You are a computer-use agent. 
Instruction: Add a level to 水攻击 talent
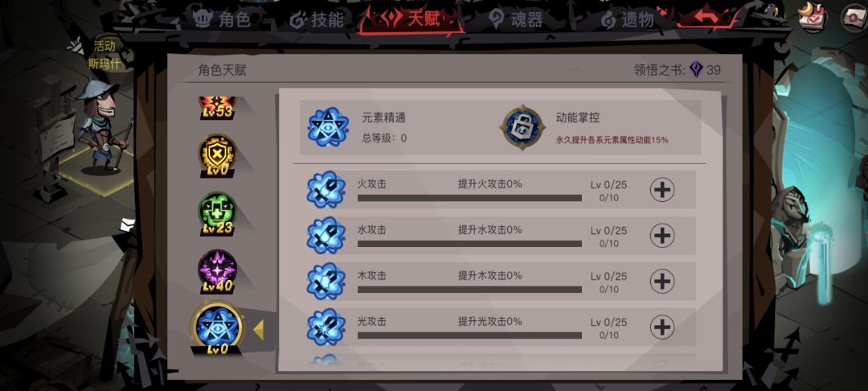[662, 236]
